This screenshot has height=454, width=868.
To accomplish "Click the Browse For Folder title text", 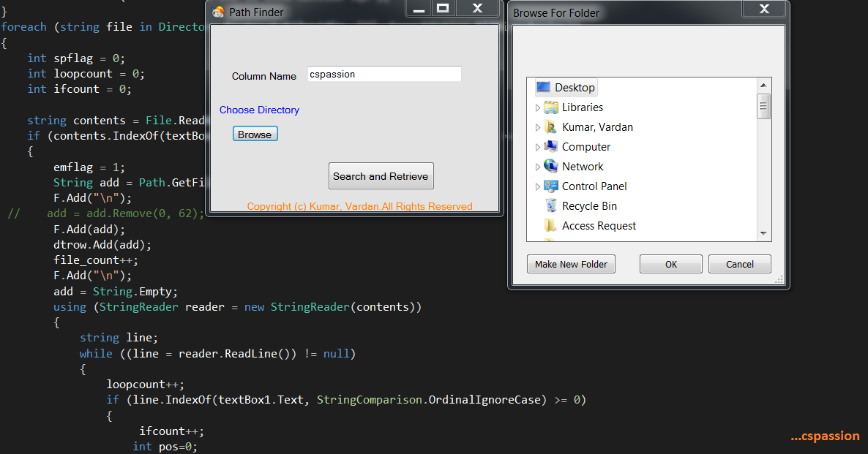I will pyautogui.click(x=555, y=12).
